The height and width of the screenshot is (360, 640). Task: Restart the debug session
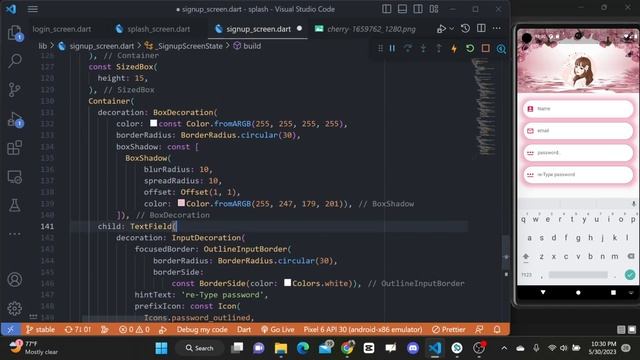(x=470, y=49)
